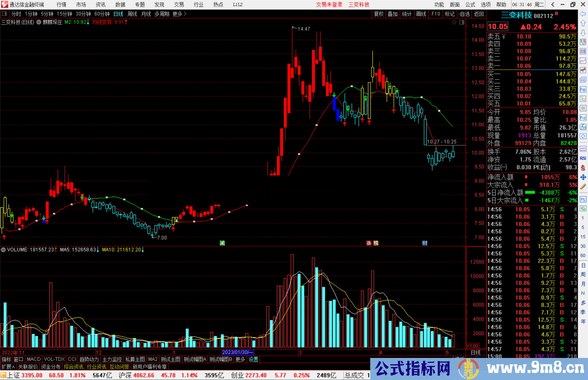Viewport: 588px width, 380px height.
Task: Toggle the round icon beside 麒麟探庄 indicator
Action: coord(39,22)
